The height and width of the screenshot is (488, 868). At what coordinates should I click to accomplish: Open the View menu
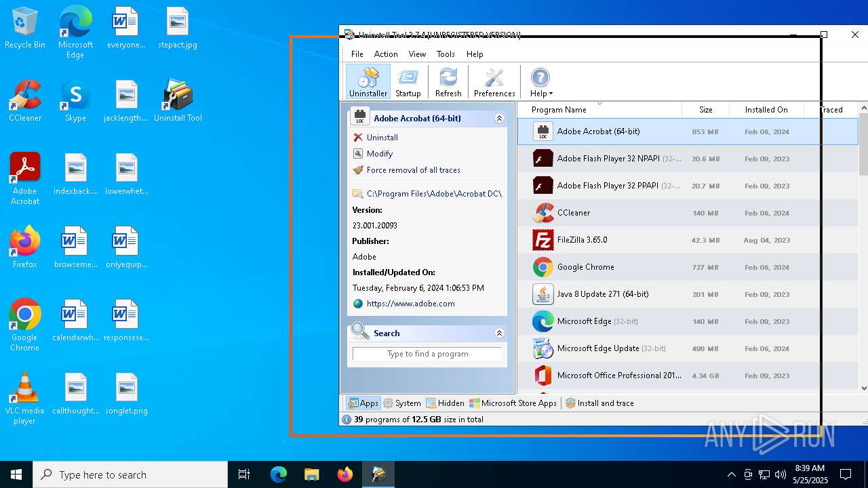coord(417,54)
